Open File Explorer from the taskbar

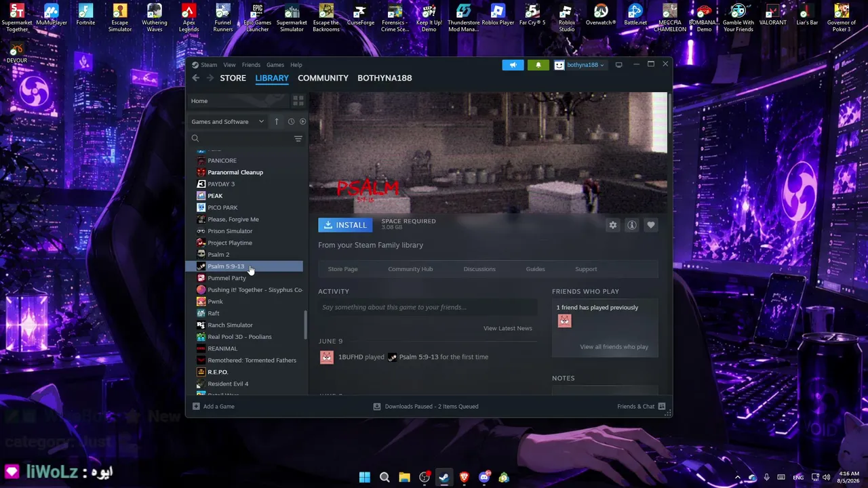pyautogui.click(x=404, y=477)
